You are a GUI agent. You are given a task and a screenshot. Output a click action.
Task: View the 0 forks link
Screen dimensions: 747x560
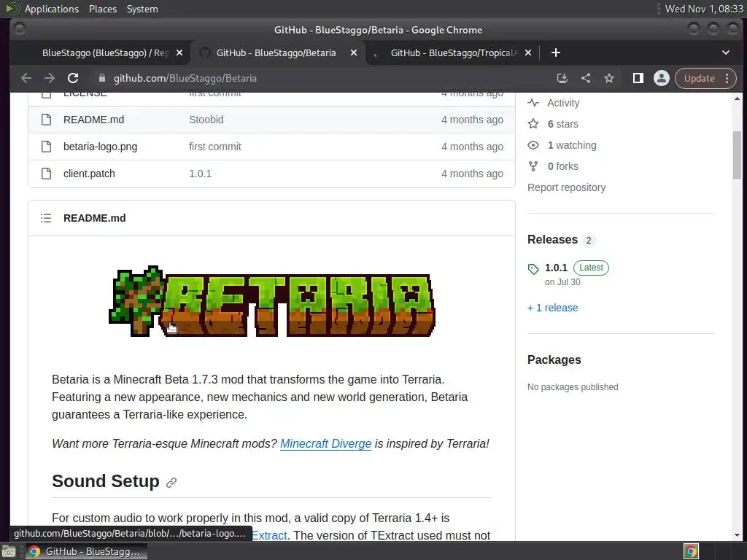pos(562,166)
